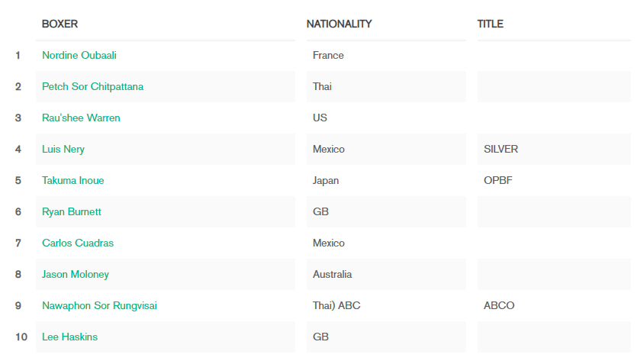This screenshot has height=361, width=644.
Task: Open Jason Moloney boxer link
Action: tap(76, 274)
